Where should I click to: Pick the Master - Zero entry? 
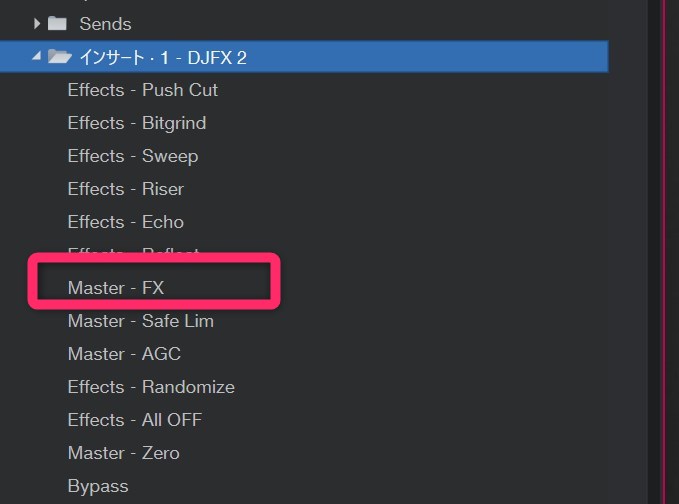tap(124, 453)
